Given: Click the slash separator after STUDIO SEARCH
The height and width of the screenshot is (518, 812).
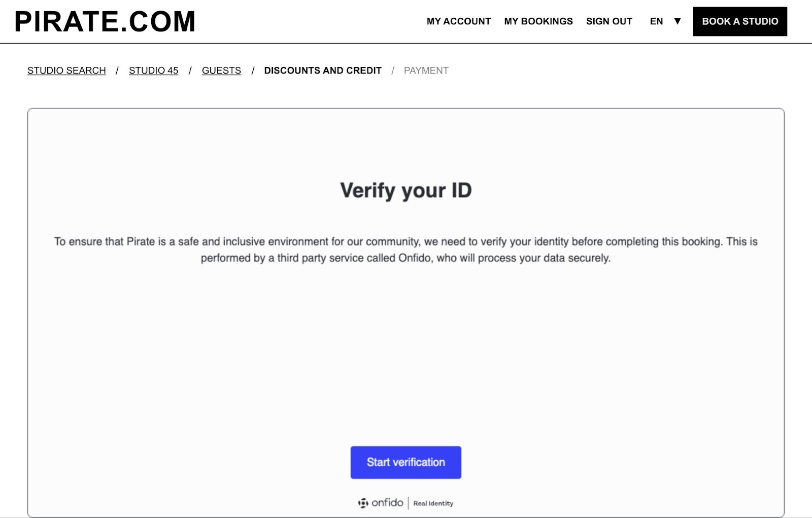Looking at the screenshot, I should click(117, 71).
